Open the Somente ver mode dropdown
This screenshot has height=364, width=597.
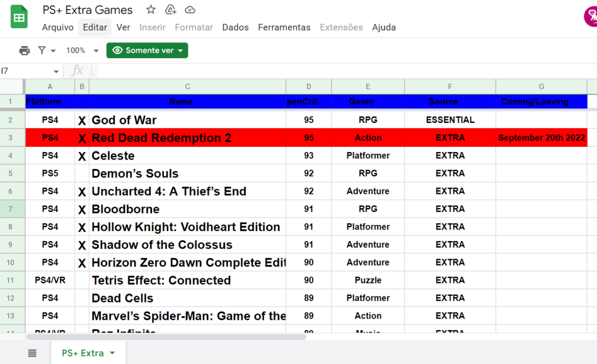coord(147,51)
